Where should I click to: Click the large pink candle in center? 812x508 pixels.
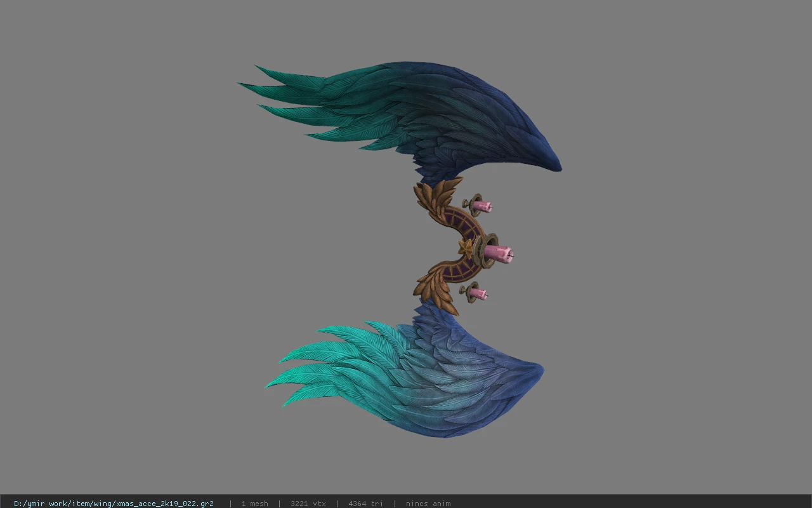point(501,255)
